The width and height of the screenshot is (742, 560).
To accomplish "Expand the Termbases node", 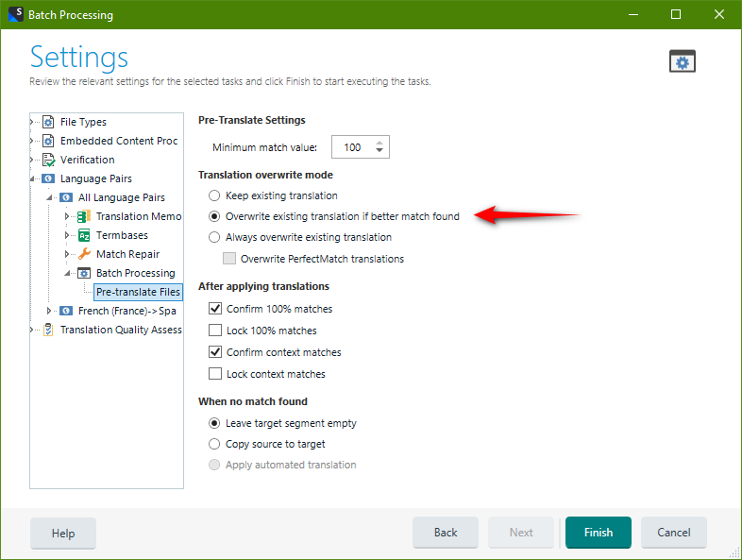I will pos(67,235).
